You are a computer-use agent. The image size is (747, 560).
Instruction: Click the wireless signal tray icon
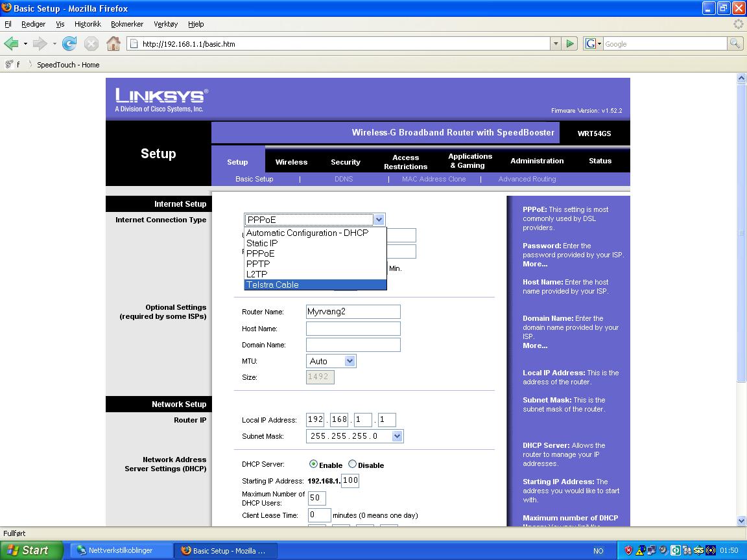point(710,550)
